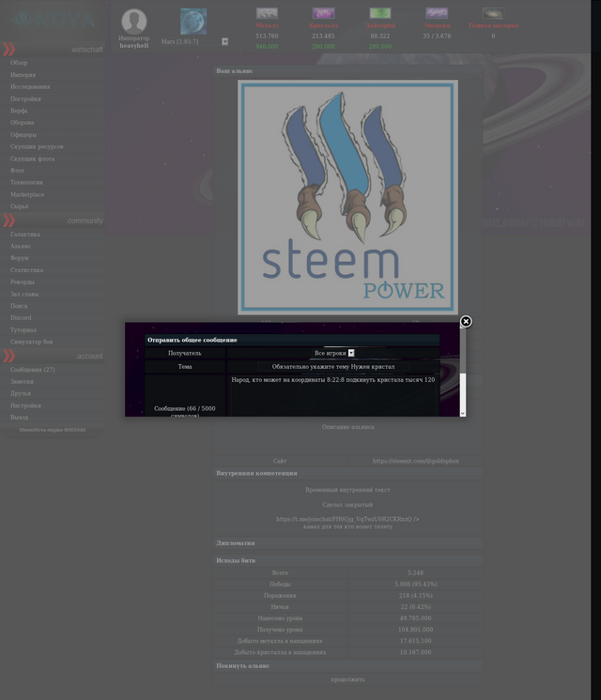The width and height of the screenshot is (601, 700).
Task: Click Выход to log out
Action: [x=19, y=417]
